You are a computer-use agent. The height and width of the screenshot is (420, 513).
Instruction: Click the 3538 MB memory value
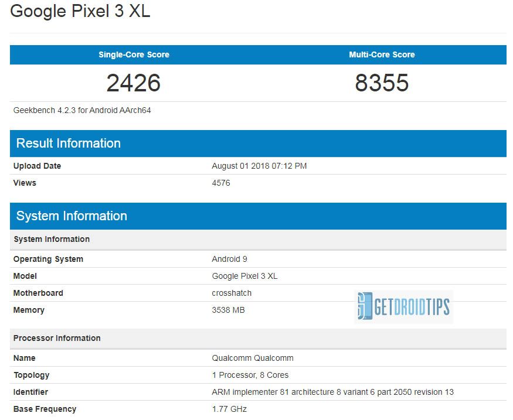click(229, 310)
